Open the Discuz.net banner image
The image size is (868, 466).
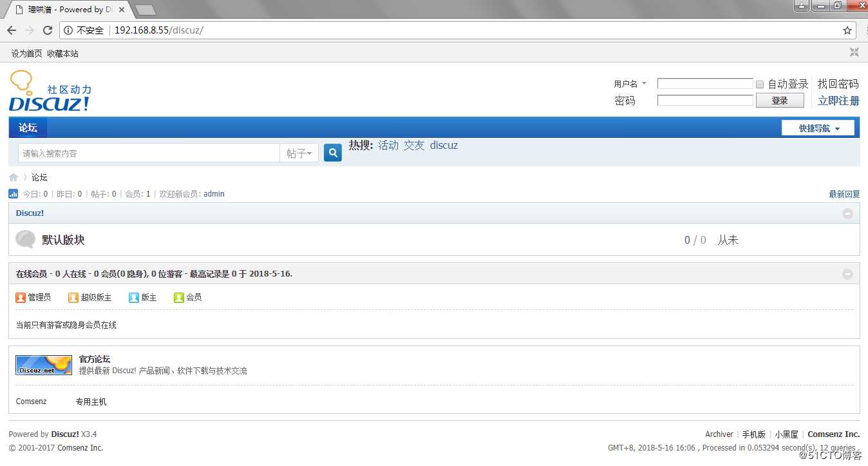click(x=44, y=365)
